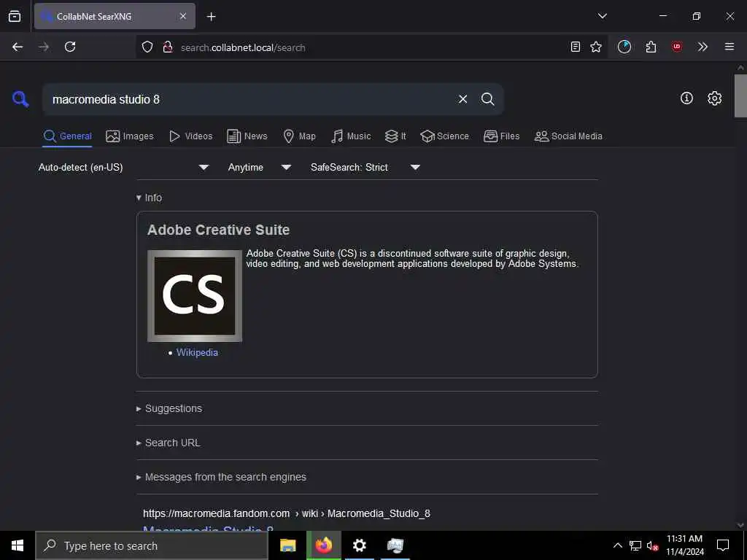Click the page vertical scrollbar thumb
This screenshot has width=747, height=560.
(x=740, y=96)
